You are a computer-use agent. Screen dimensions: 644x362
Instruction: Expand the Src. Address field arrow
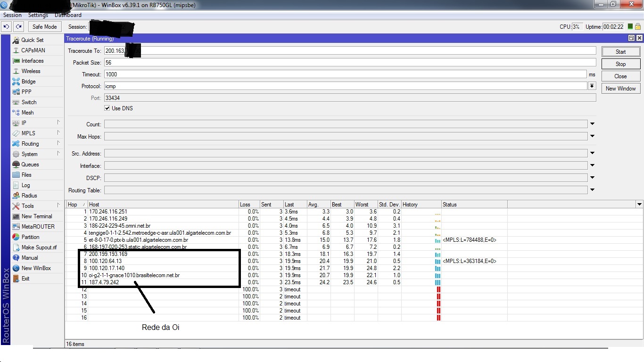[x=592, y=153]
